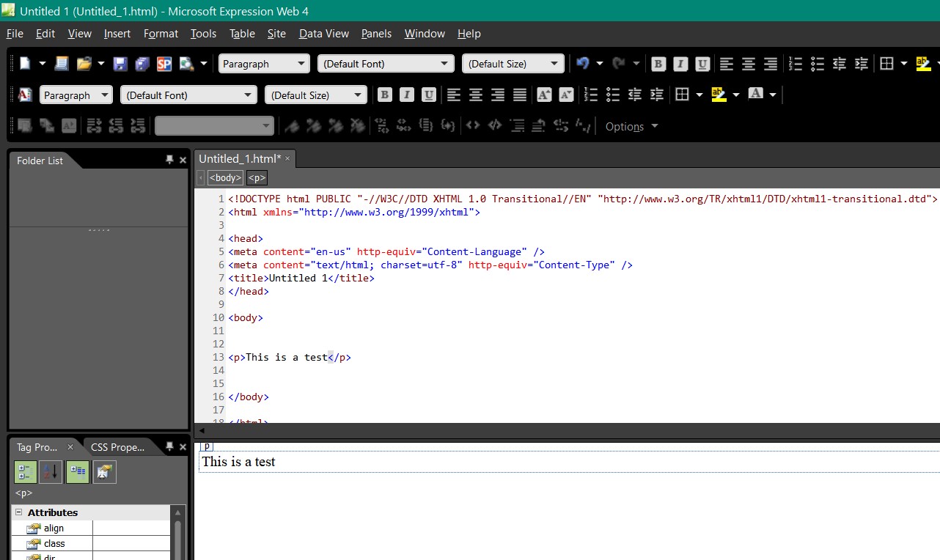940x560 pixels.
Task: Open the Default Font box on Formatting toolbar
Action: [x=188, y=95]
